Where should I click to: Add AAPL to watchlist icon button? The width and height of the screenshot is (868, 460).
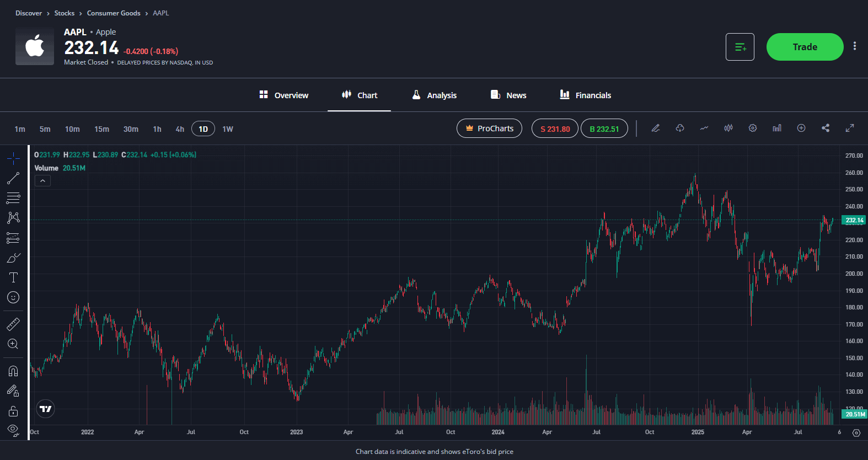(x=740, y=47)
